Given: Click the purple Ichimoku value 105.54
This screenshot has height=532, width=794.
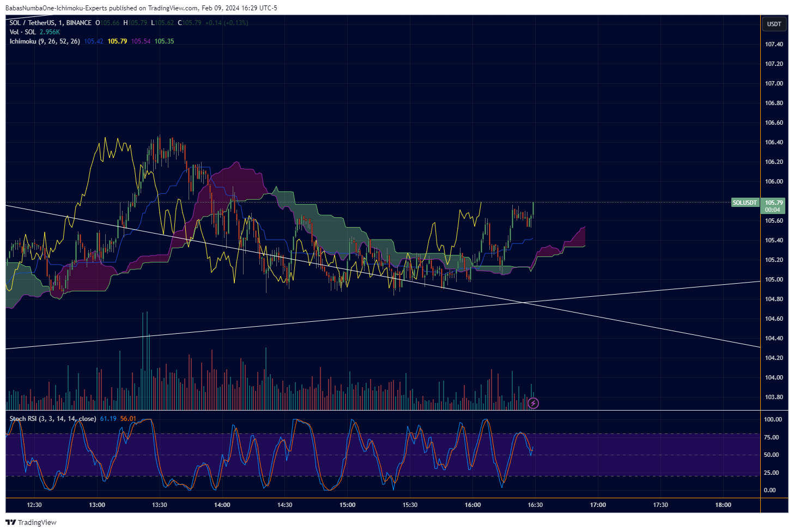Looking at the screenshot, I should pos(141,41).
